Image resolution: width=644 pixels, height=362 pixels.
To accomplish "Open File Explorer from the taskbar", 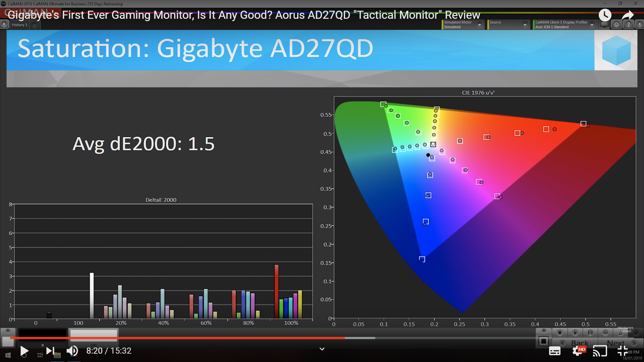I will pos(57,355).
